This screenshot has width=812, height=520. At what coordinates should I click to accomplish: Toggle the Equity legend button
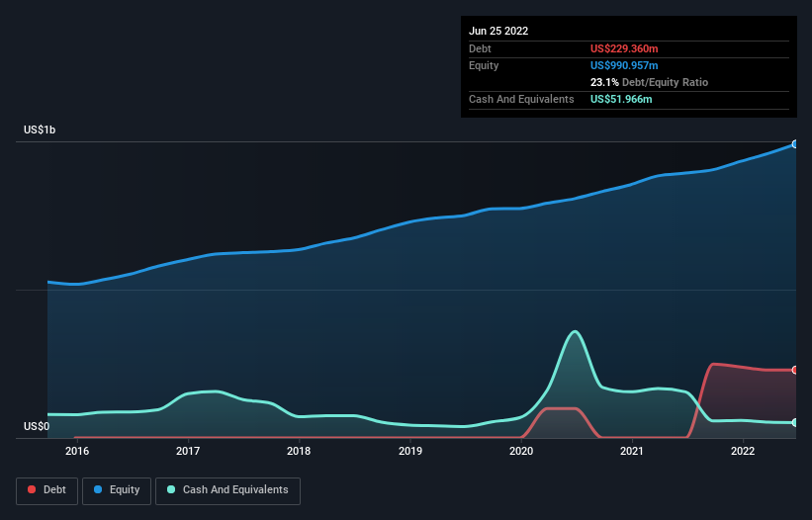[x=117, y=490]
